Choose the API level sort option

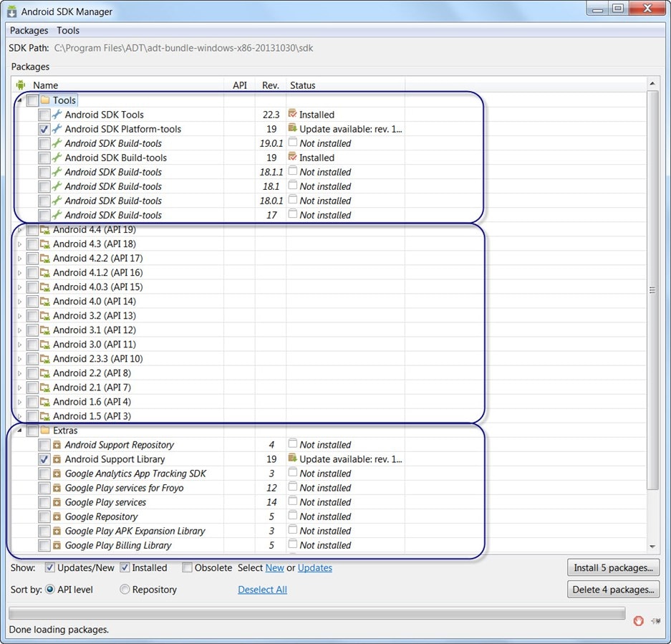(50, 590)
